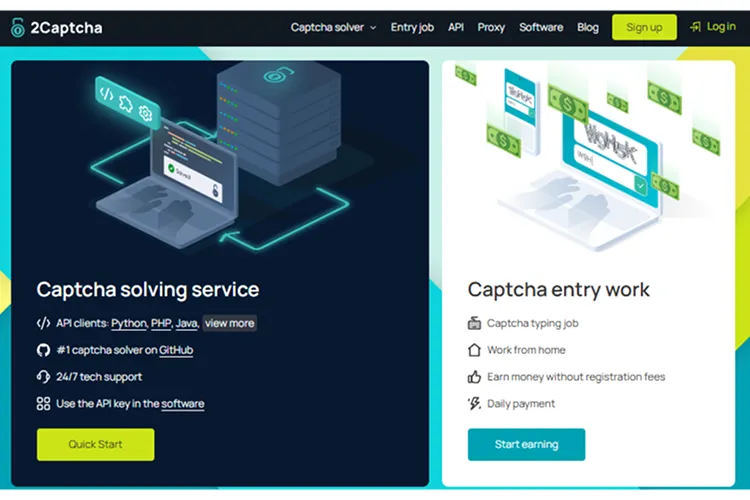The width and height of the screenshot is (750, 500).
Task: Click the login door arrow icon
Action: (x=695, y=27)
